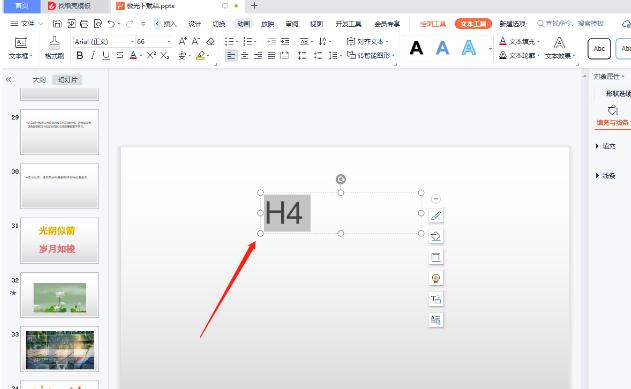Switch to the Insert ribbon tab

[x=170, y=24]
